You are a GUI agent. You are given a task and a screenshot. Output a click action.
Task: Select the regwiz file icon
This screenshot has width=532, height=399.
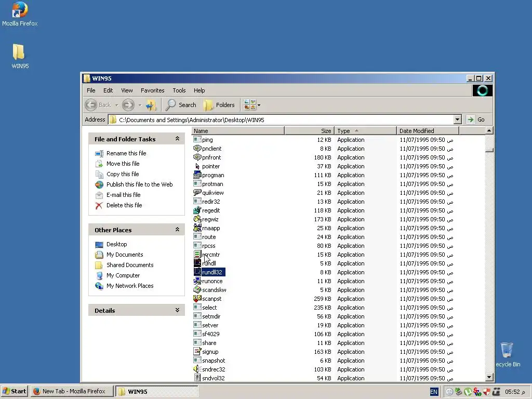(197, 219)
